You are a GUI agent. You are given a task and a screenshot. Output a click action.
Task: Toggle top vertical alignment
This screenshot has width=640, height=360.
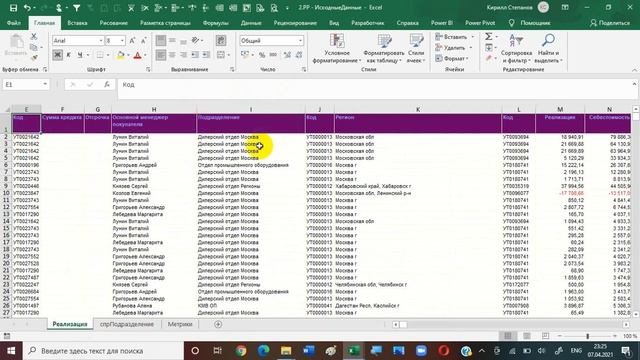coord(161,40)
